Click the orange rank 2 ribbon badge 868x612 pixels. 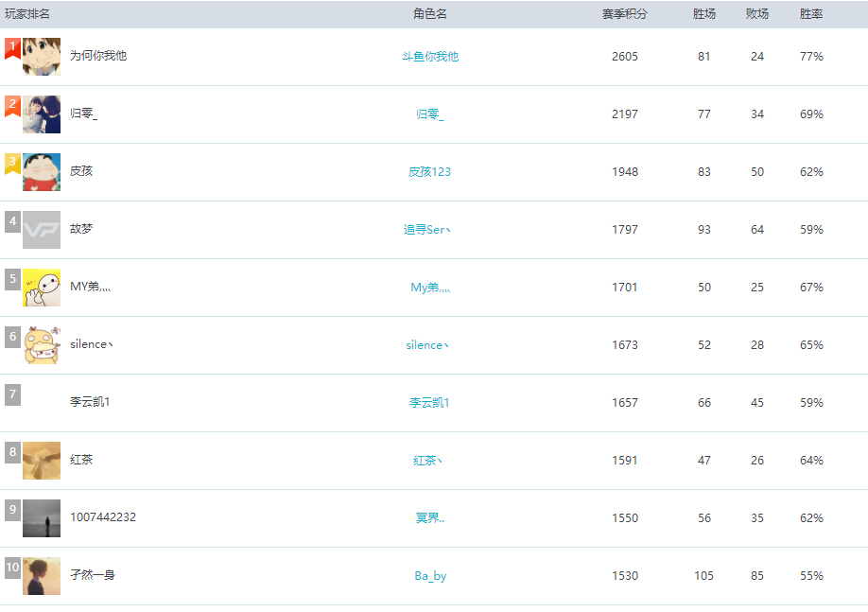pyautogui.click(x=12, y=105)
